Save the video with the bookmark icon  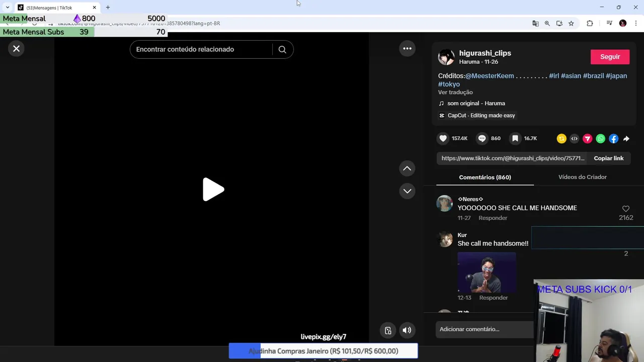[515, 138]
